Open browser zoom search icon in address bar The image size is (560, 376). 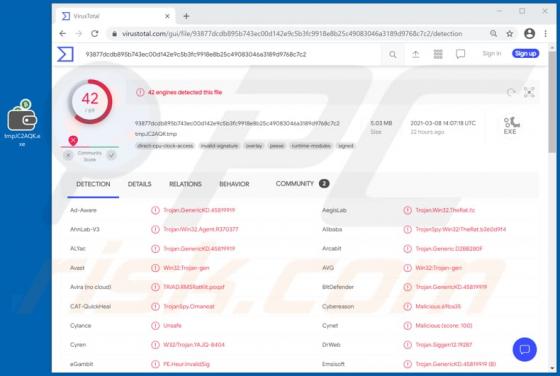click(x=493, y=34)
